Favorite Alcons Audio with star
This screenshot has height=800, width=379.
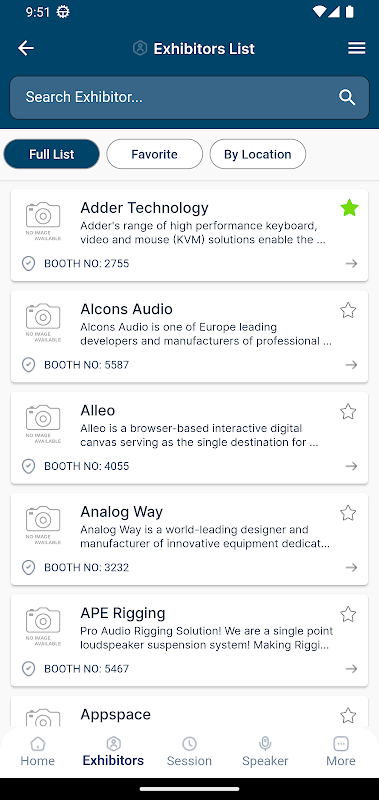(348, 310)
